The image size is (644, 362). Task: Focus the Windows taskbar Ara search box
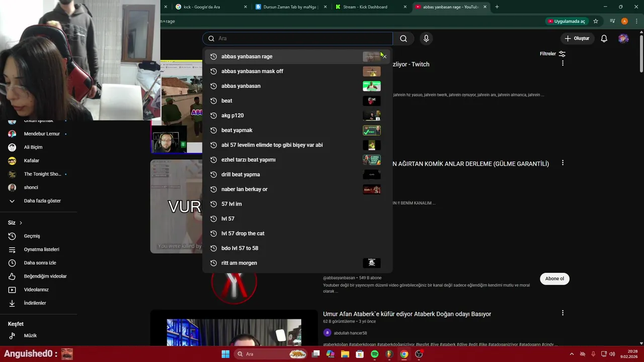pos(271,354)
